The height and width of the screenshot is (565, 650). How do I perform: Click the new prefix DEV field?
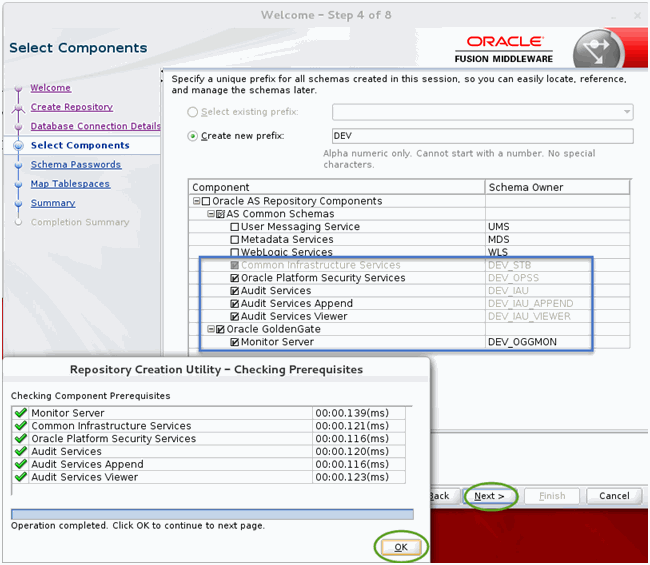[483, 136]
